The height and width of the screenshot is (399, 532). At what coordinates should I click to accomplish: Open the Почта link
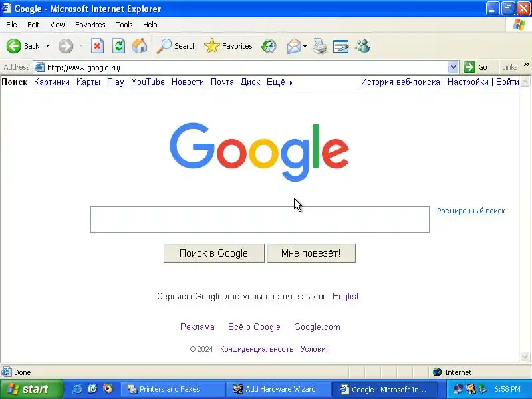point(222,82)
